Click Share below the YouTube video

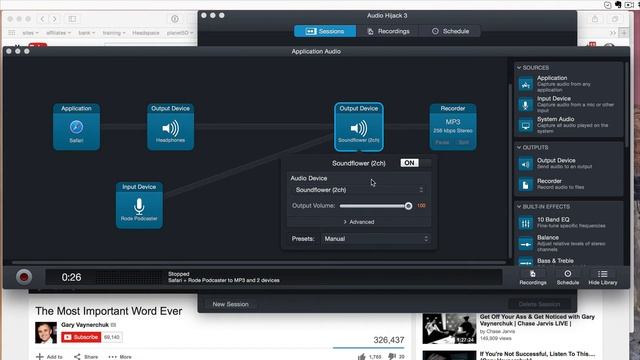coord(86,357)
